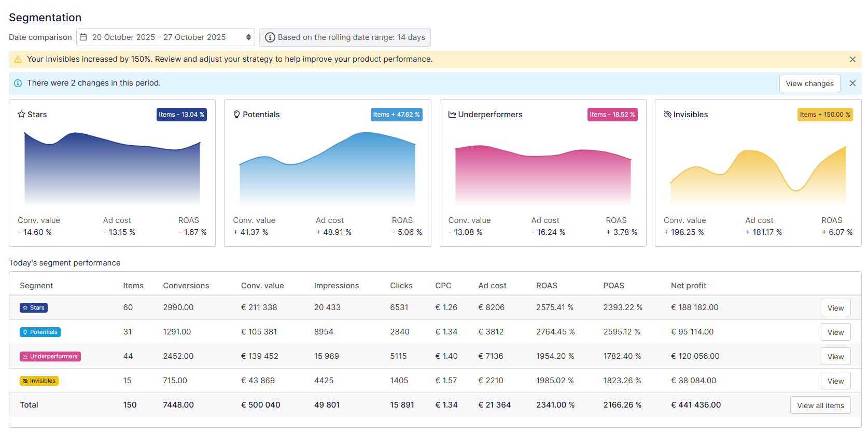Image resolution: width=868 pixels, height=434 pixels.
Task: Click the blue info icon in changes banner
Action: tap(18, 83)
